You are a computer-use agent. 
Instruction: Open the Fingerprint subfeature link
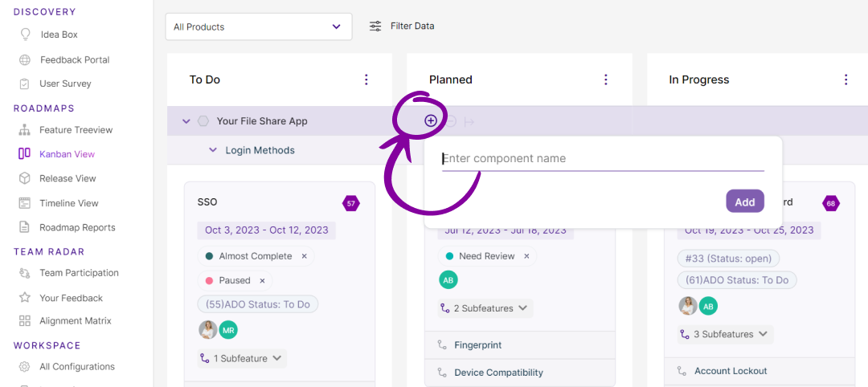[x=477, y=345]
